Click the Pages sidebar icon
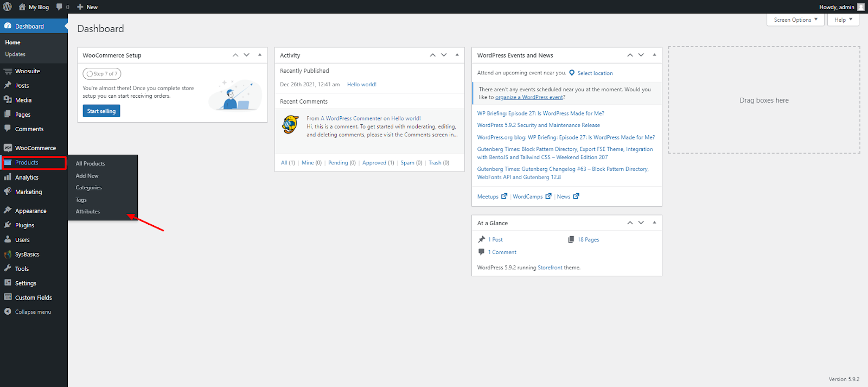This screenshot has width=868, height=387. tap(8, 115)
